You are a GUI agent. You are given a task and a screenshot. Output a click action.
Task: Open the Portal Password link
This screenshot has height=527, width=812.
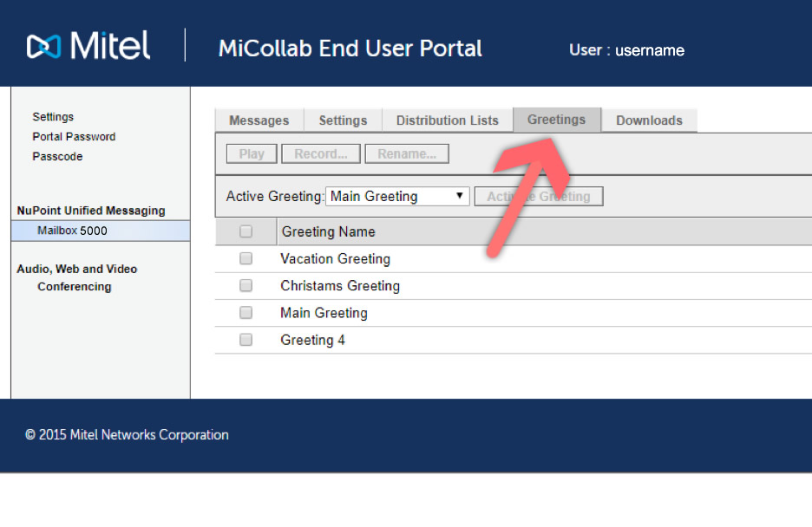(x=74, y=137)
